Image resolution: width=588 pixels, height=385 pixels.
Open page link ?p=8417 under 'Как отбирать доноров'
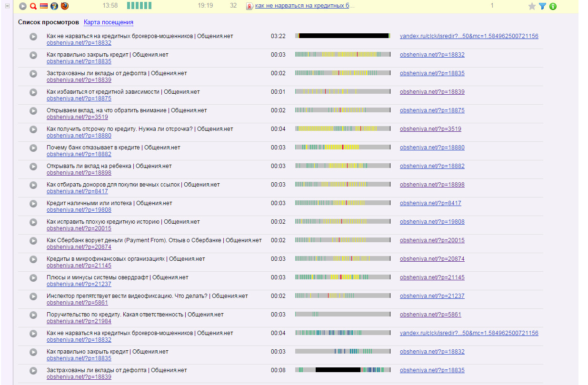coord(77,191)
